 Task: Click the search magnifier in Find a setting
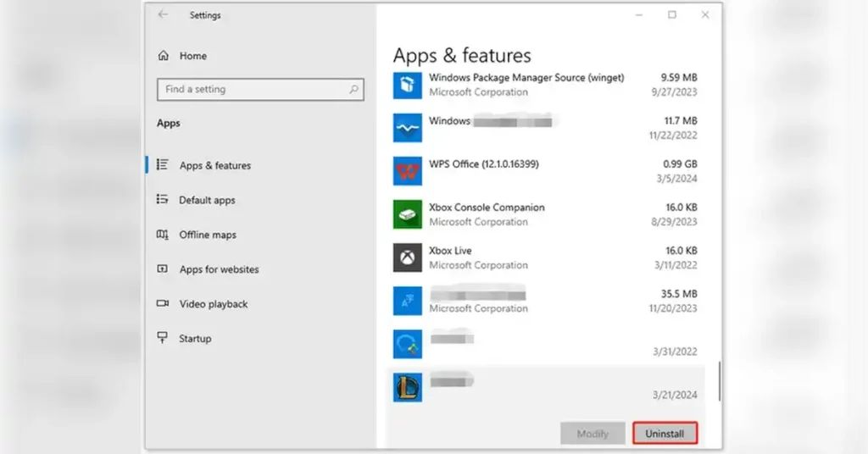353,89
